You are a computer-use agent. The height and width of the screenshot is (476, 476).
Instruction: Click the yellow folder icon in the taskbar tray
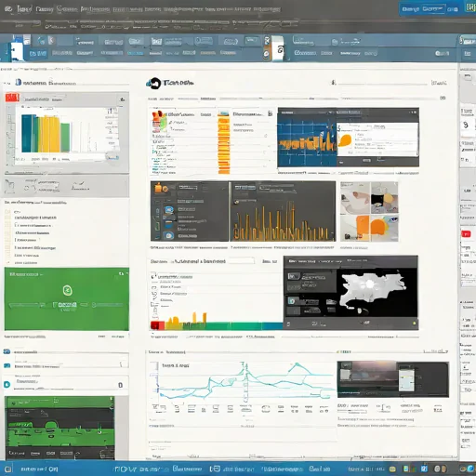392,469
